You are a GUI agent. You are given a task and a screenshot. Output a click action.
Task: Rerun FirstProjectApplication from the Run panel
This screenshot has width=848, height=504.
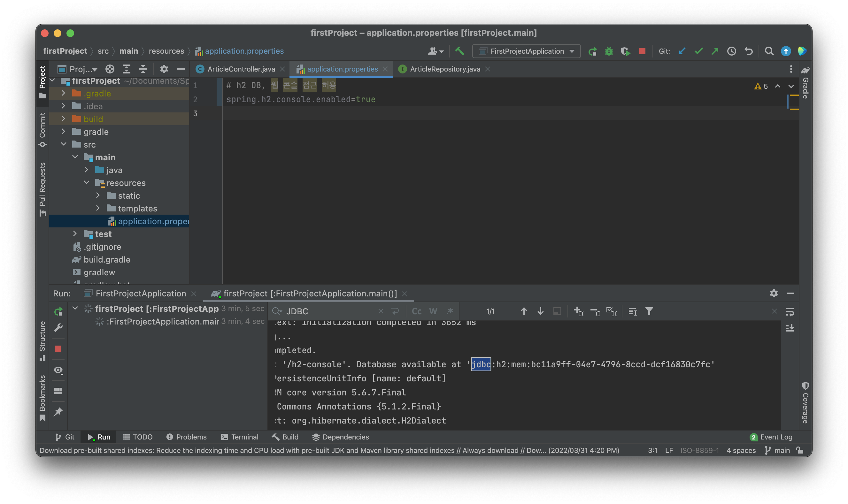(58, 311)
